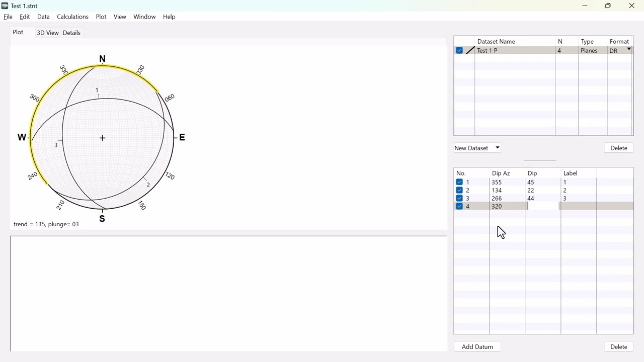Click the plane symbol icon for Test 1 P

[x=470, y=51]
